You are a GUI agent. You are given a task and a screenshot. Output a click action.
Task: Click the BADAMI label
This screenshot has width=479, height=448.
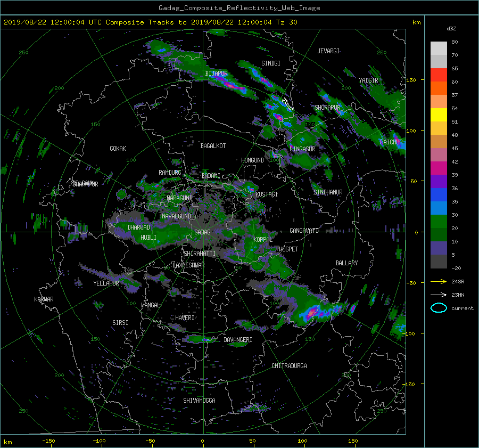coord(211,176)
